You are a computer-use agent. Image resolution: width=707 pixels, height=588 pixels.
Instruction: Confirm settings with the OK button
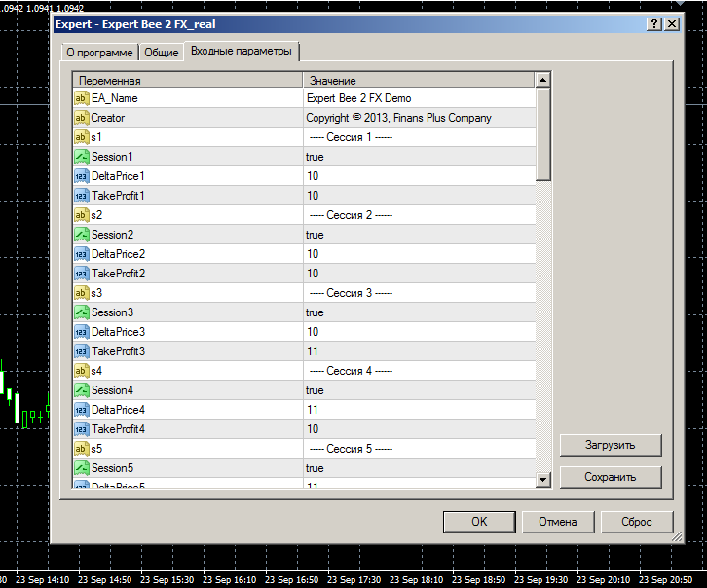click(479, 522)
